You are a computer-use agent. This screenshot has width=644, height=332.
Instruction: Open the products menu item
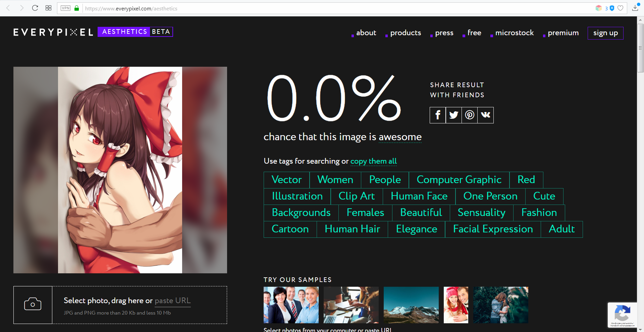(x=406, y=33)
